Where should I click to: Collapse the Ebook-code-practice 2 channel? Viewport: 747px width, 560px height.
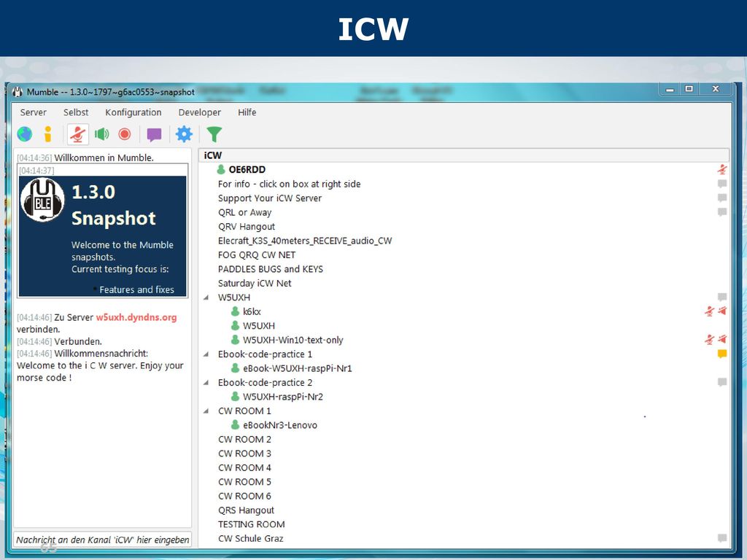click(206, 383)
